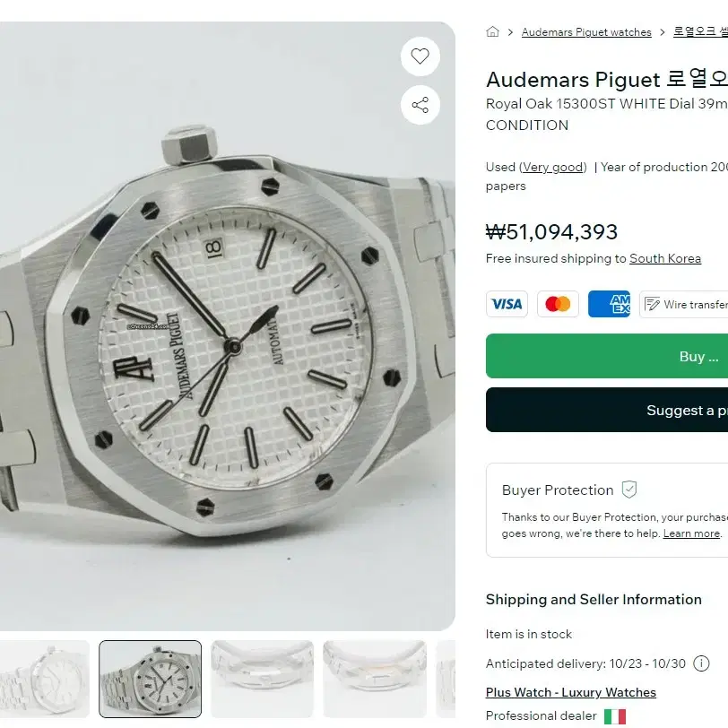The image size is (728, 728).
Task: Select the third thumbnail of bracelet clasp
Action: 263,679
